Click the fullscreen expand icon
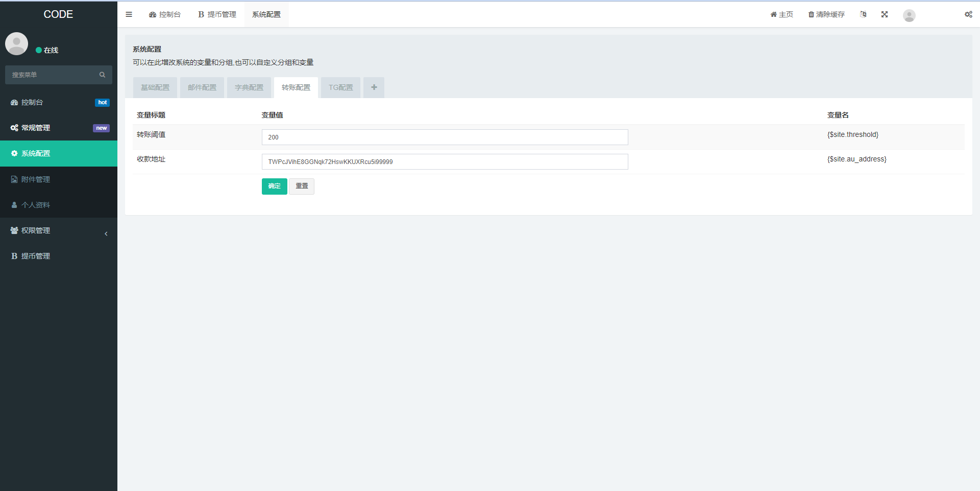This screenshot has height=491, width=980. 885,14
